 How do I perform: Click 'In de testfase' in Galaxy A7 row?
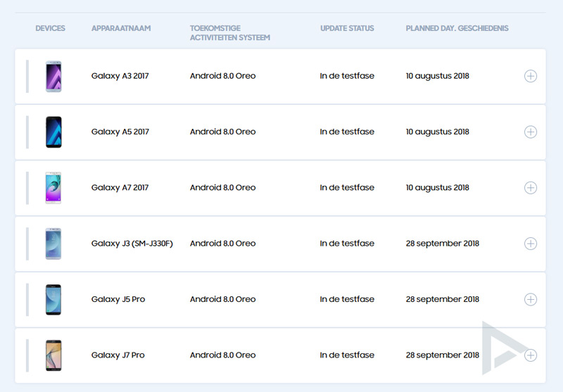coord(347,188)
